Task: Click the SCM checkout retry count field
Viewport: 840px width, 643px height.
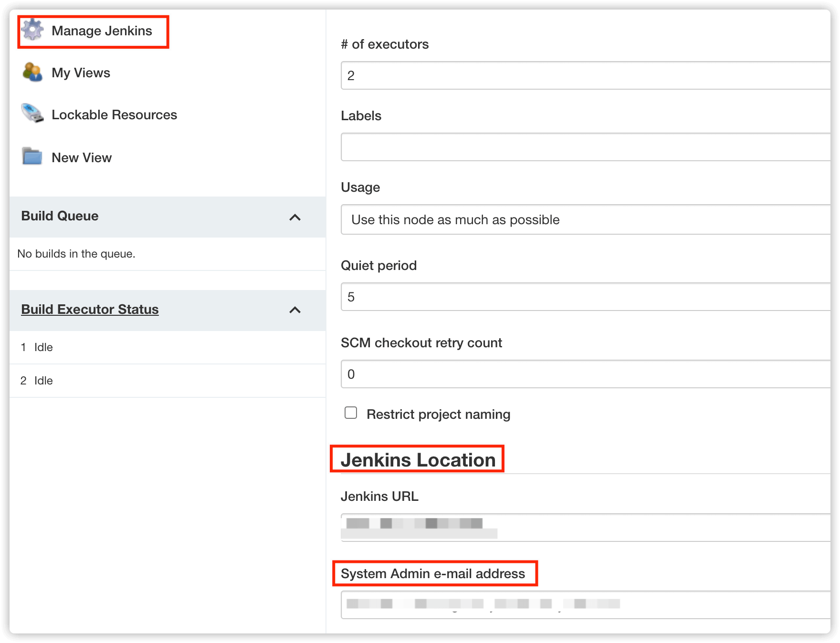Action: pyautogui.click(x=586, y=374)
